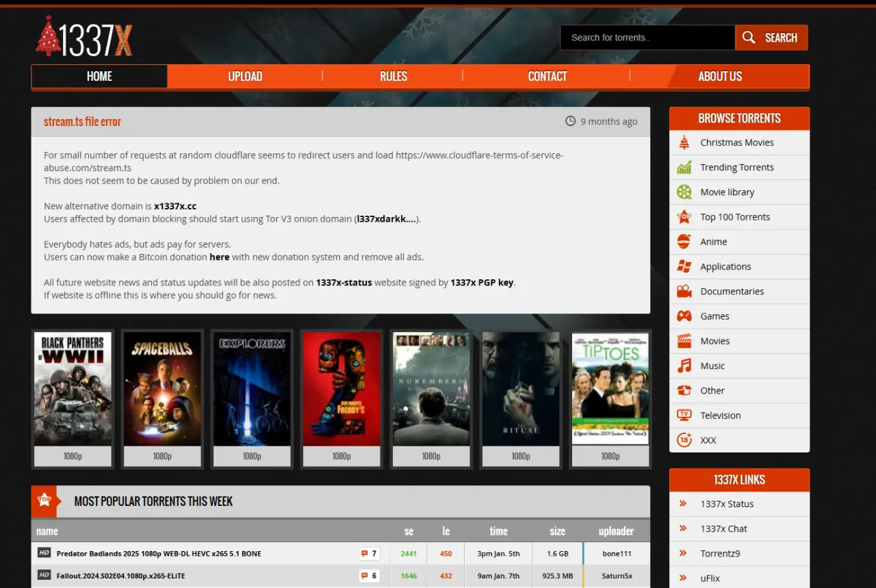Image resolution: width=876 pixels, height=588 pixels.
Task: Open the UPLOAD navigation tab
Action: click(245, 77)
